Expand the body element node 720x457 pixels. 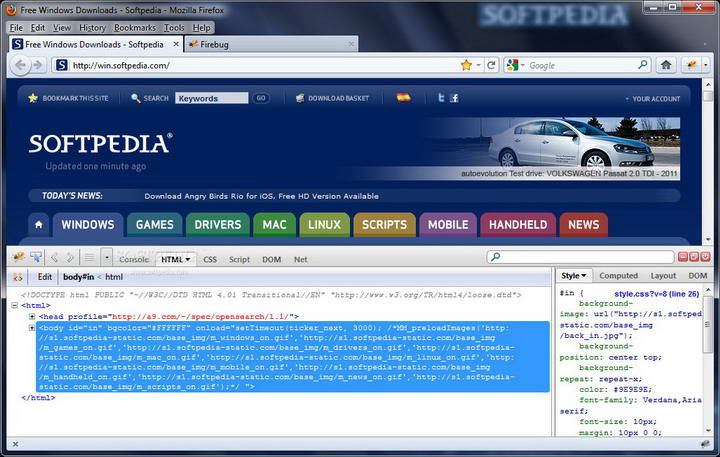point(32,327)
